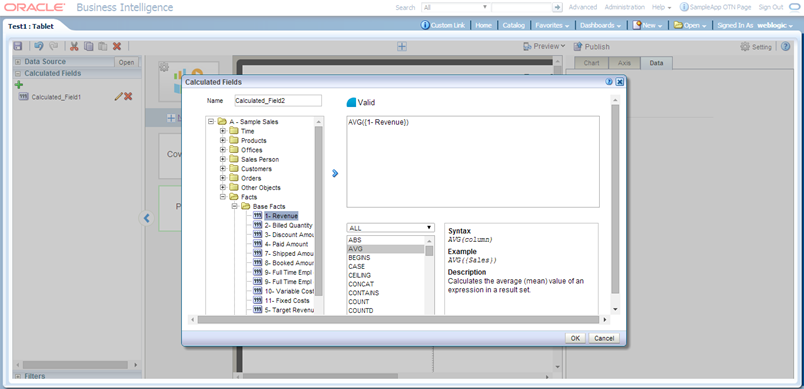Select the CONCAT function
804x389 pixels.
386,284
